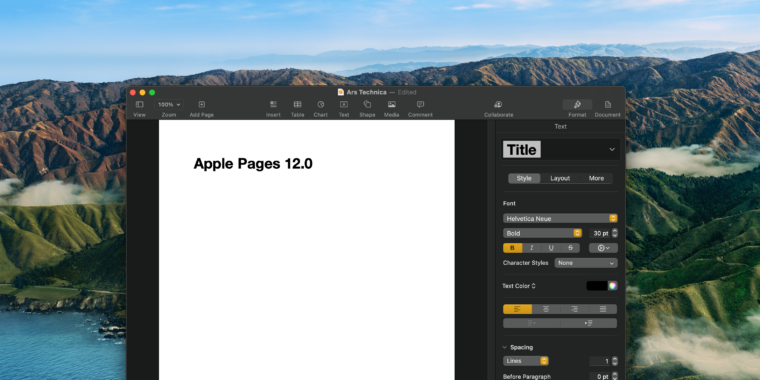The image size is (760, 380).
Task: Click the font size stepper arrows
Action: pyautogui.click(x=615, y=233)
